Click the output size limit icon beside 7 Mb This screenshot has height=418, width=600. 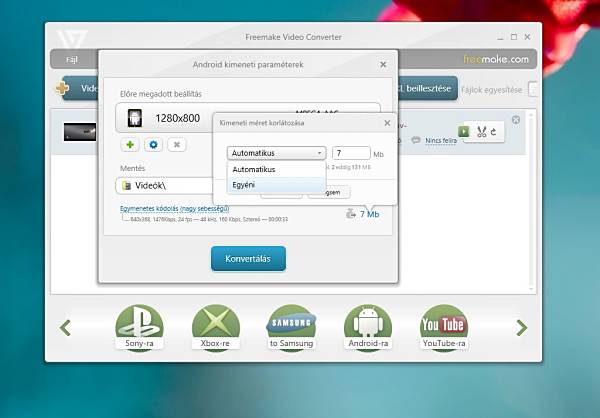point(351,214)
